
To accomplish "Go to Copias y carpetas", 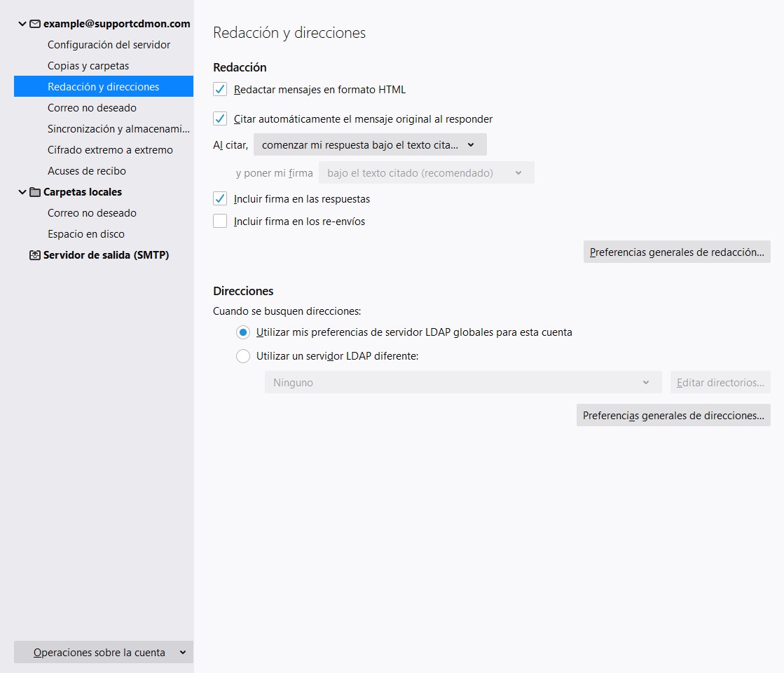I will coord(88,66).
